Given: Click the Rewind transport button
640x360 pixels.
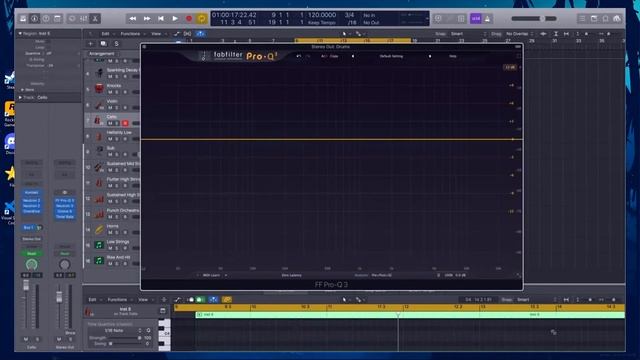Looking at the screenshot, I should (x=133, y=18).
